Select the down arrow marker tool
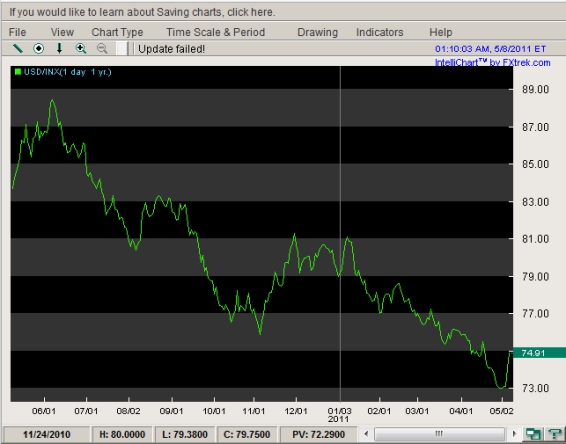The width and height of the screenshot is (566, 444). pos(60,48)
